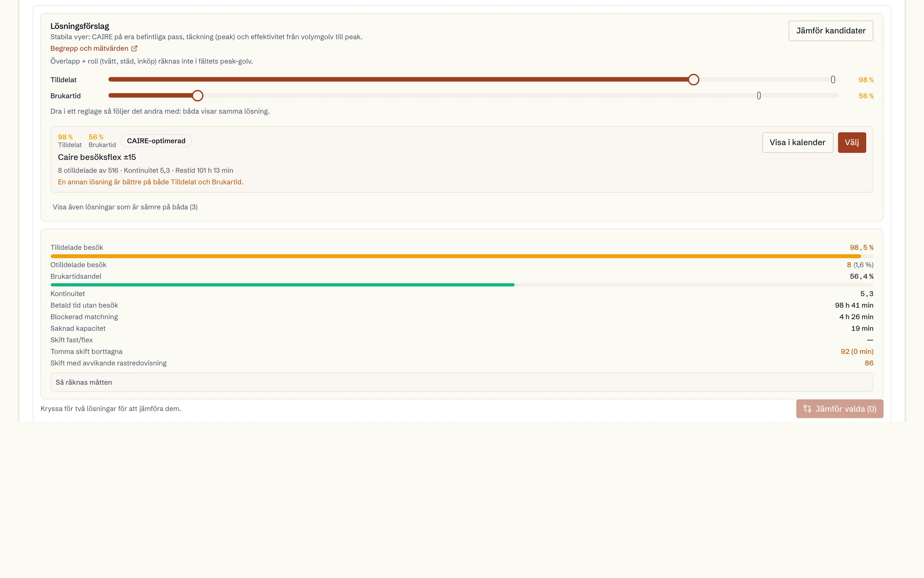Screen dimensions: 924x578
Task: Click the CAIRE-optimerad badge
Action: coord(156,141)
